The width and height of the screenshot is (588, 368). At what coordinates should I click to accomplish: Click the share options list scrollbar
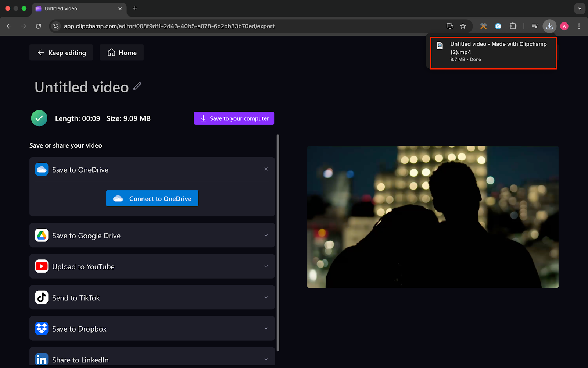click(x=278, y=243)
